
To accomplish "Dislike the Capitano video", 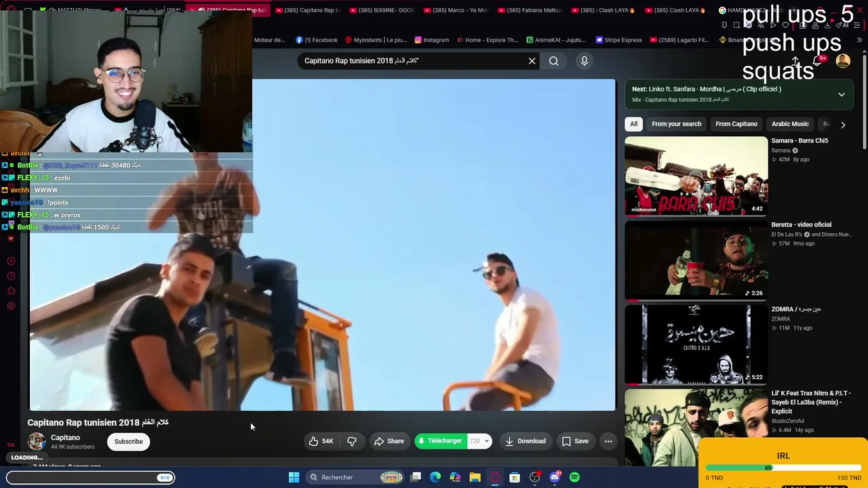I will coord(352,441).
